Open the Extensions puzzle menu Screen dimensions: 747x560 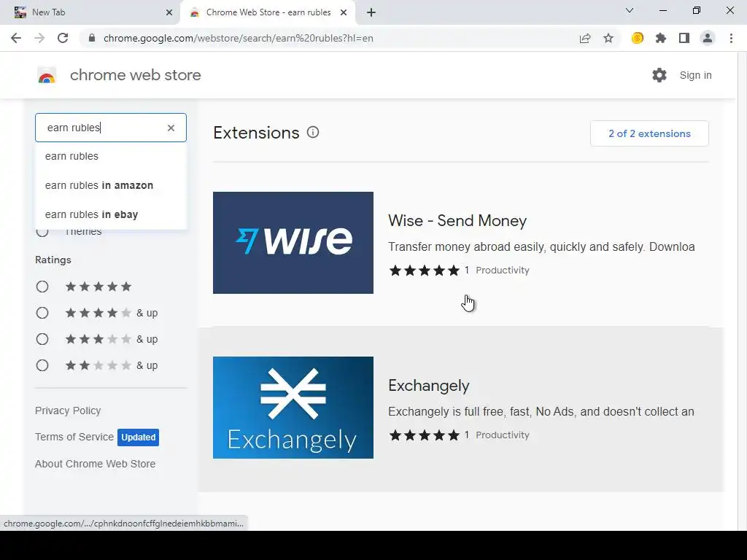coord(661,38)
